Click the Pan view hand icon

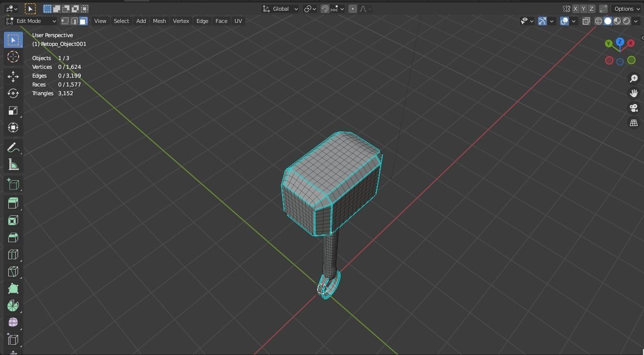click(x=634, y=93)
